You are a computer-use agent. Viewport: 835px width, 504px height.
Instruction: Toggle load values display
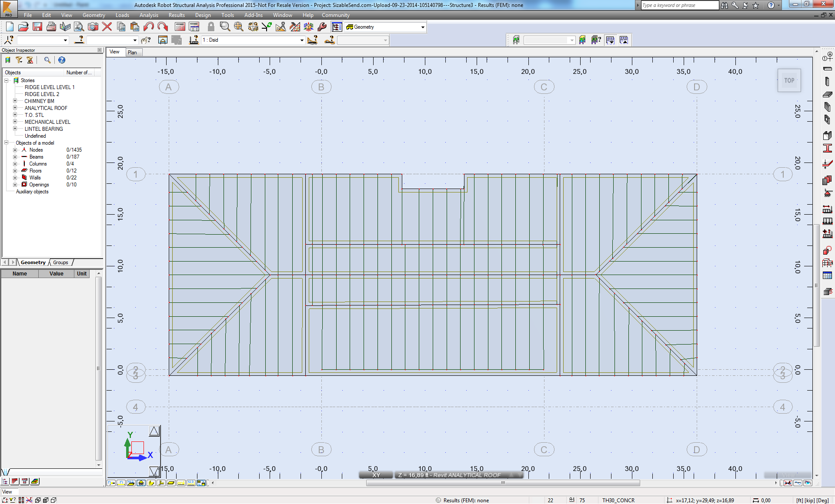click(x=191, y=483)
